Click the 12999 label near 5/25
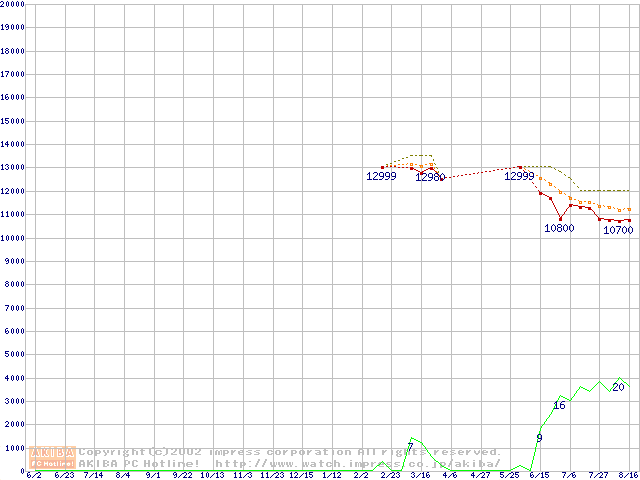640x480 pixels. (x=519, y=176)
